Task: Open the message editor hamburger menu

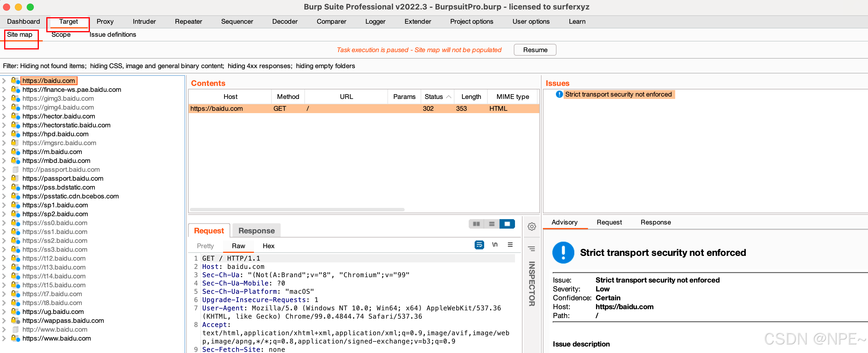Action: tap(510, 245)
